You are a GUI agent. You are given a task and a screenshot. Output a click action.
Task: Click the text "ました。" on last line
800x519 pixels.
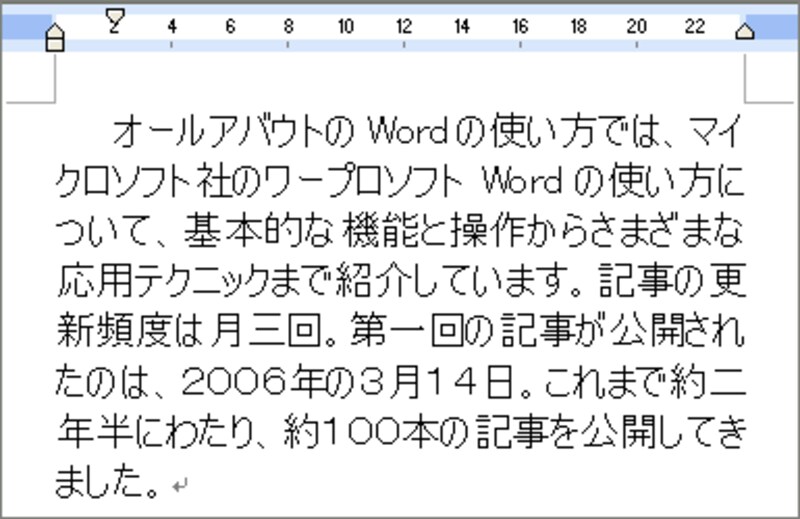click(x=107, y=482)
